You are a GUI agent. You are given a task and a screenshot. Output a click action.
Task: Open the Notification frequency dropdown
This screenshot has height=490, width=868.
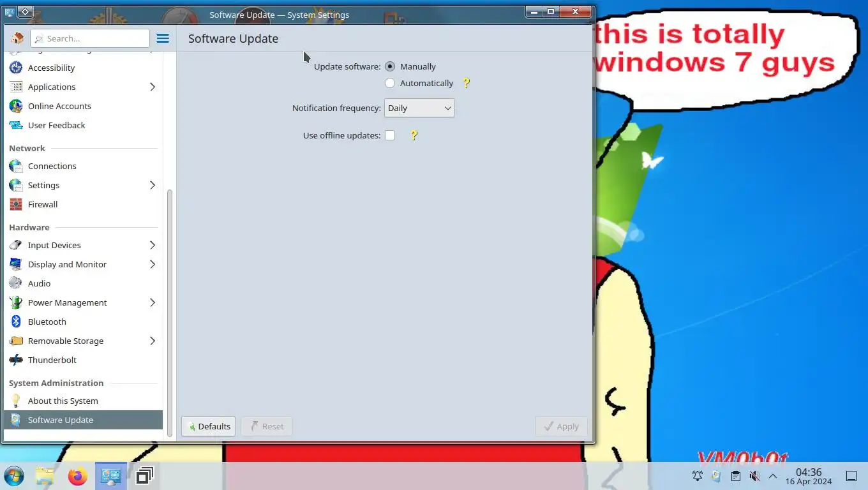pos(419,108)
